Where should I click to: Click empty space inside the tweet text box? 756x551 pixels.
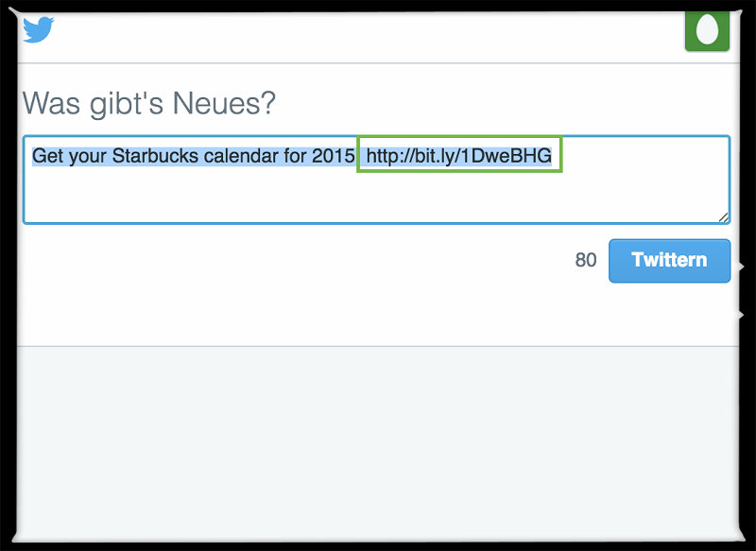tap(378, 197)
